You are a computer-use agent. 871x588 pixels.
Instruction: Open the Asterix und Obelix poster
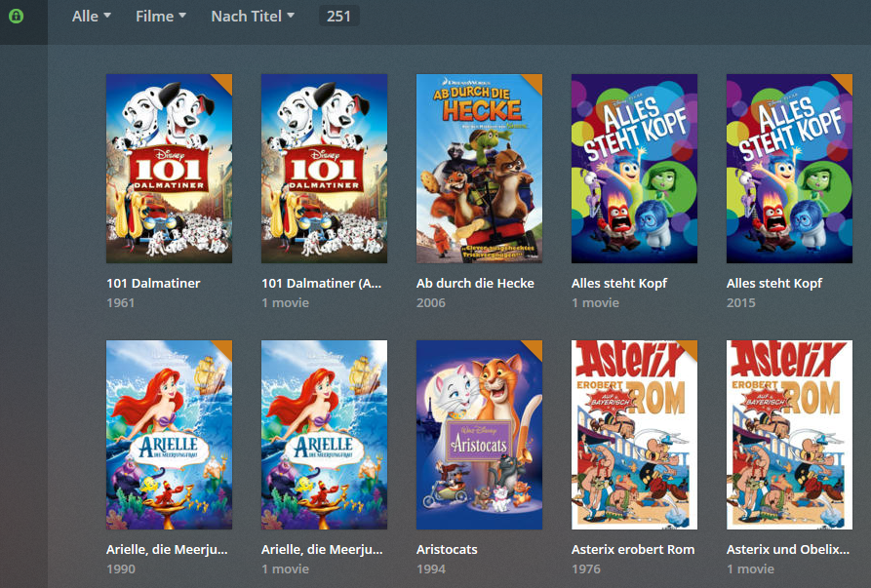point(789,435)
